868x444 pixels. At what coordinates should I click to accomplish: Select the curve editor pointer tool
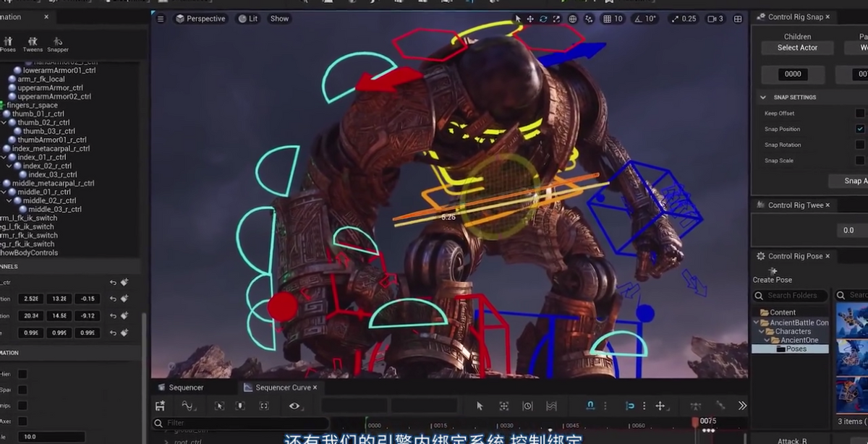click(480, 406)
